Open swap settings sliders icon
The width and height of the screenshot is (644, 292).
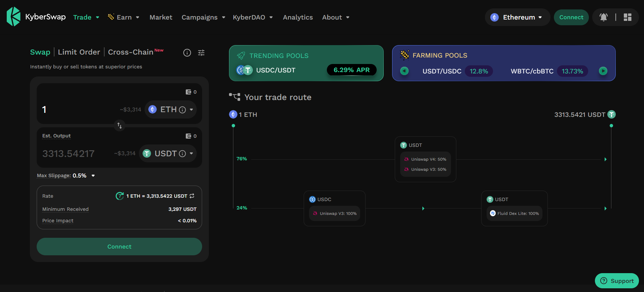pos(201,53)
